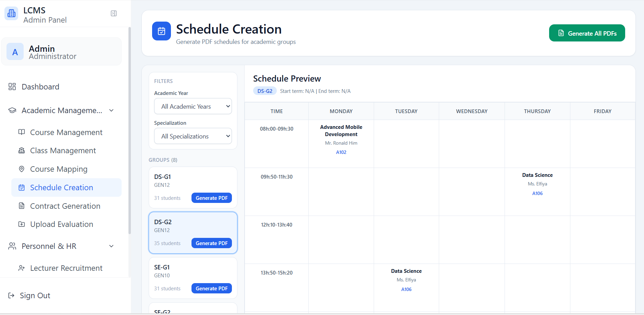Click the Sign Out arrow icon

[x=11, y=295]
